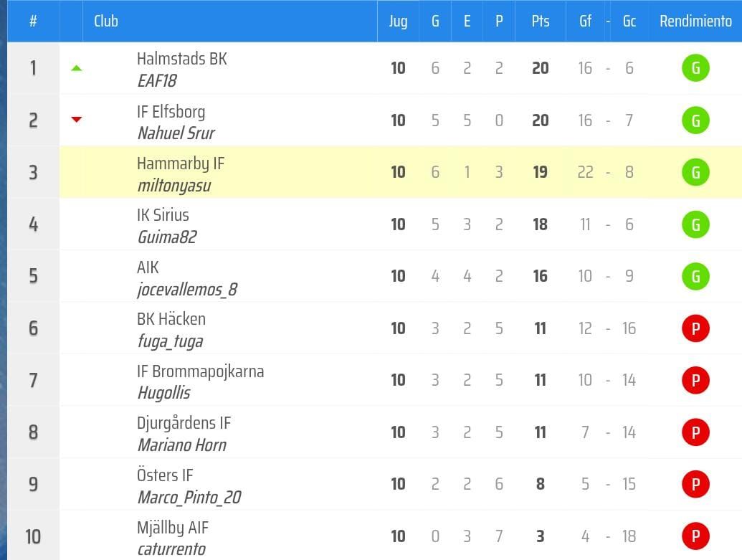Open Hammarby IF club page

tap(181, 163)
